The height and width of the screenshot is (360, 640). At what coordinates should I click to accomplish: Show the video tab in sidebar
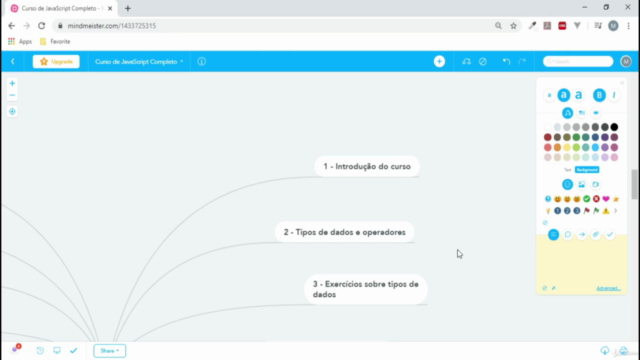point(596,184)
